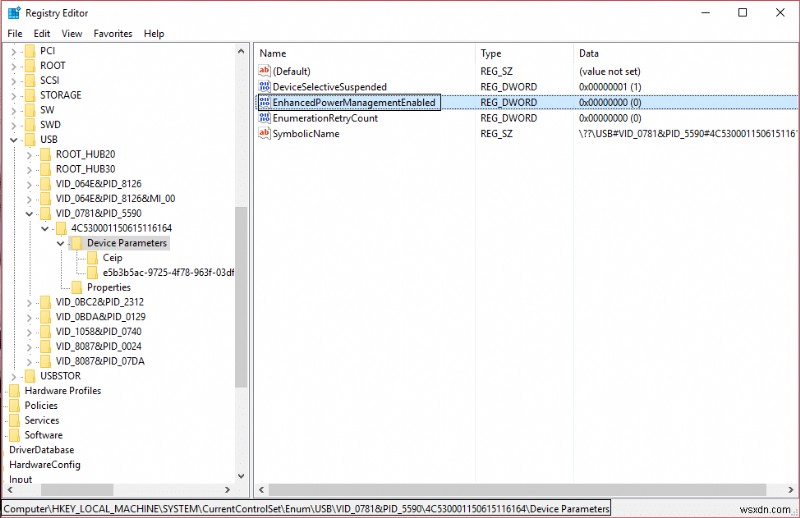Click the DWORD icon beside EnhancedPowerManagementEnabled
This screenshot has height=518, width=800.
tap(264, 102)
